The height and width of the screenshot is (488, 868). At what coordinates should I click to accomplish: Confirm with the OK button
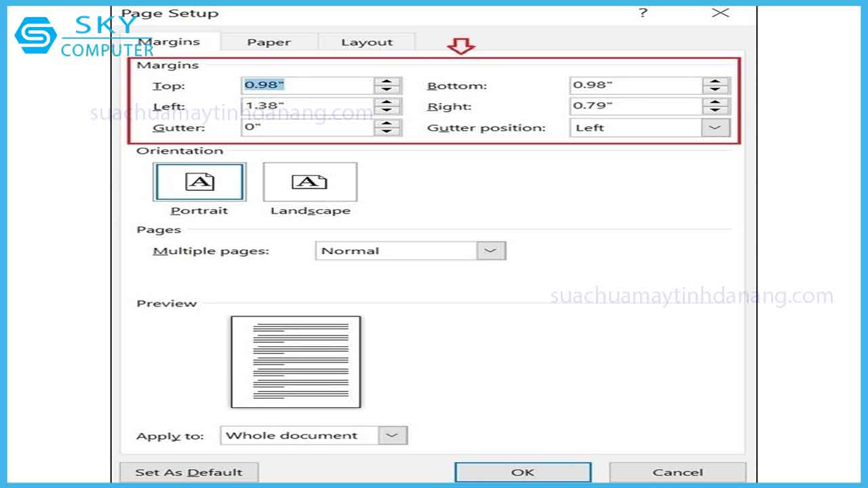point(523,472)
